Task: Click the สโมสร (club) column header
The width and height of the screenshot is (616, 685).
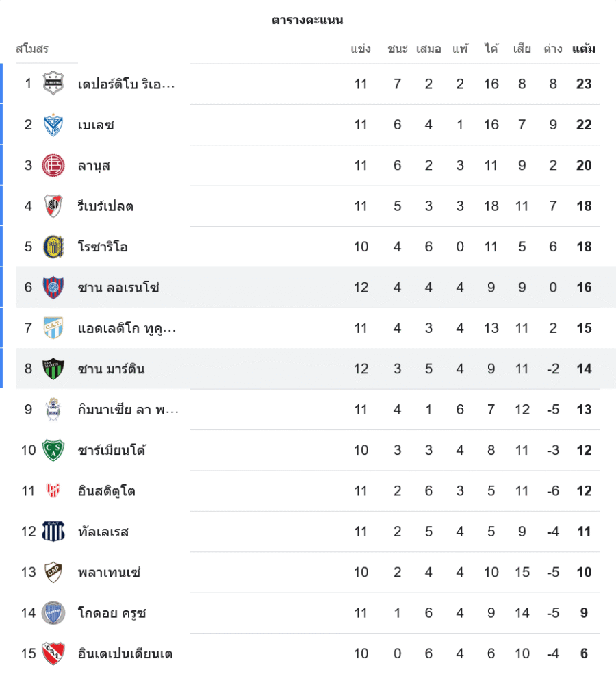Action: 32,49
